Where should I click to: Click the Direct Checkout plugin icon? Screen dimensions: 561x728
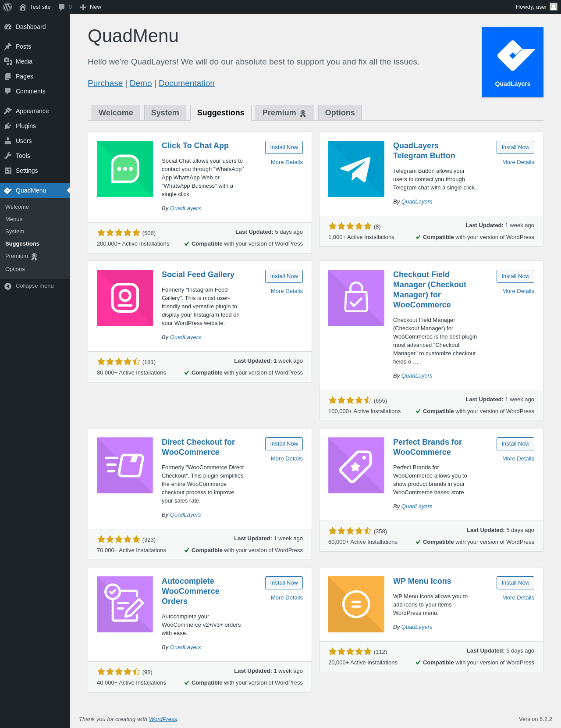(x=125, y=465)
